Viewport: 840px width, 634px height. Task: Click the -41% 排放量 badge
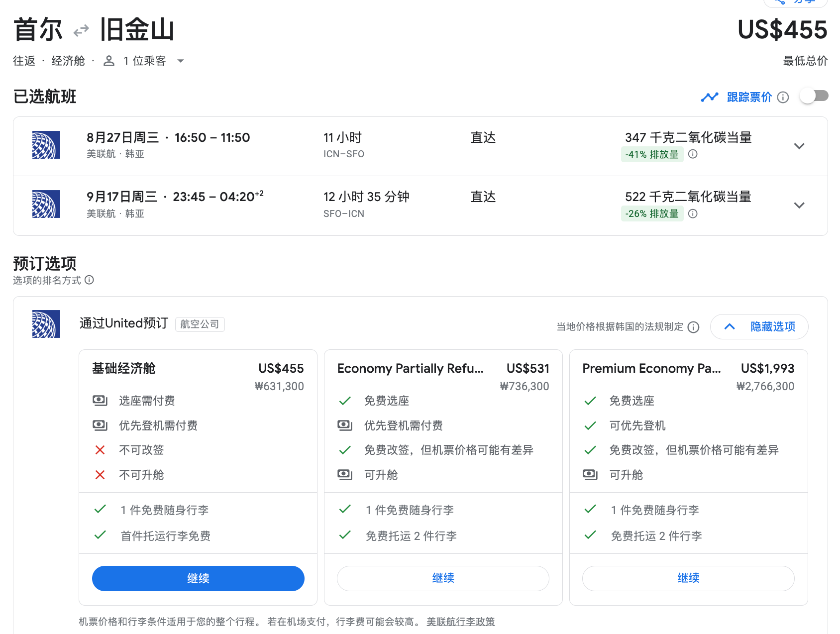[652, 154]
